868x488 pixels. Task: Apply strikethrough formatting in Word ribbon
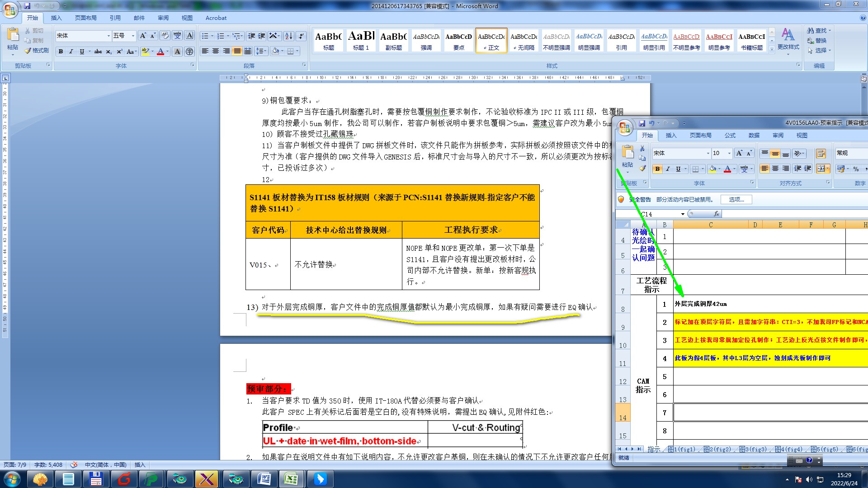[98, 52]
